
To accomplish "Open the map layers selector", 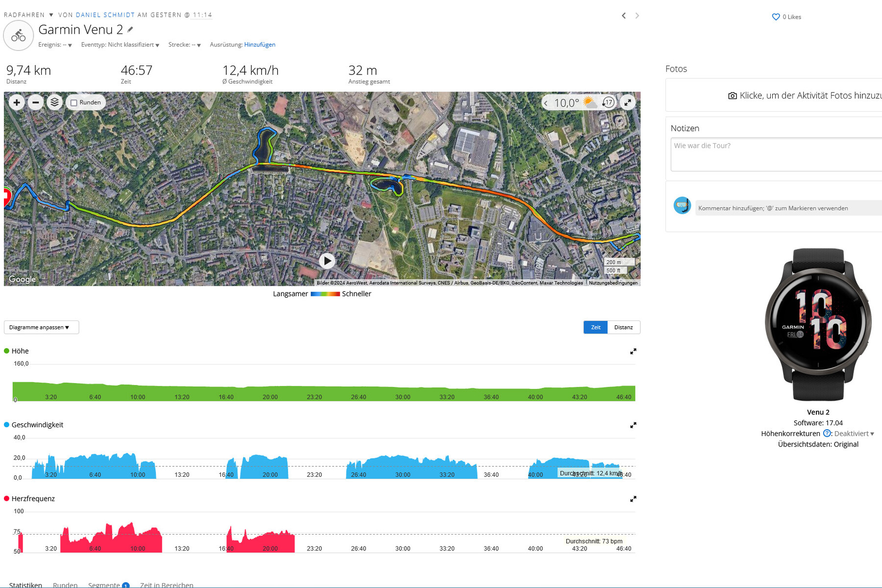I will tap(54, 102).
